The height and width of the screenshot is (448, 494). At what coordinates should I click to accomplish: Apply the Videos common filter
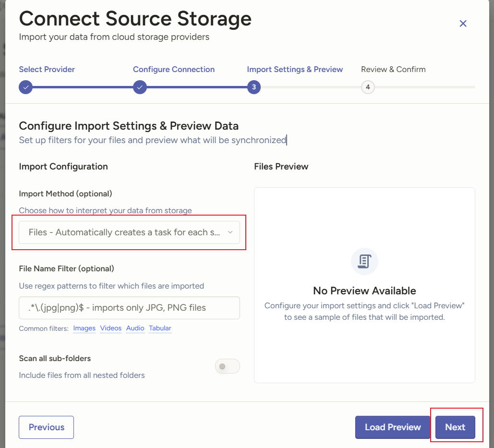click(111, 328)
